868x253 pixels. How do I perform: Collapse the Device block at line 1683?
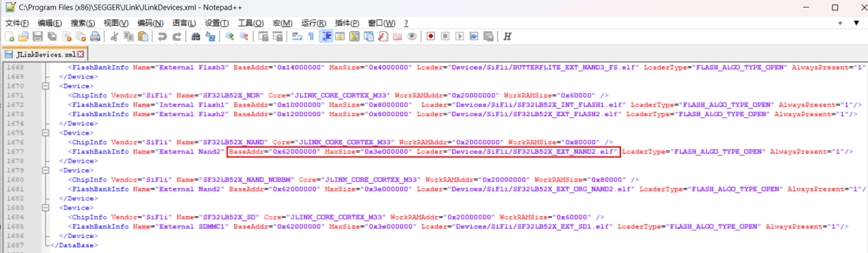pyautogui.click(x=46, y=207)
